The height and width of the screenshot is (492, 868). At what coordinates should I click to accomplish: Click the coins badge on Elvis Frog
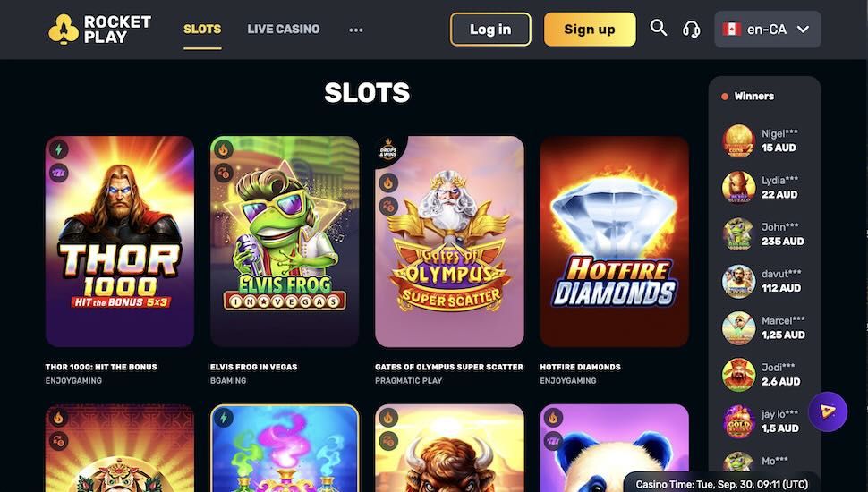(x=224, y=174)
